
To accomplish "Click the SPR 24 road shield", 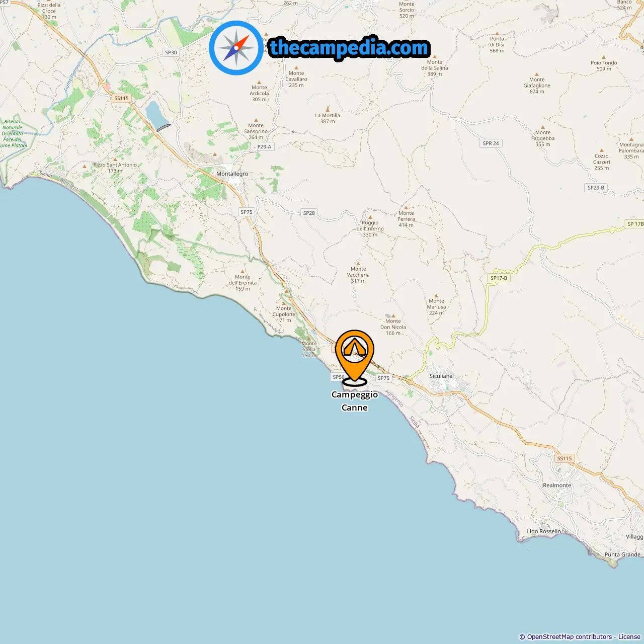I will pos(491,143).
